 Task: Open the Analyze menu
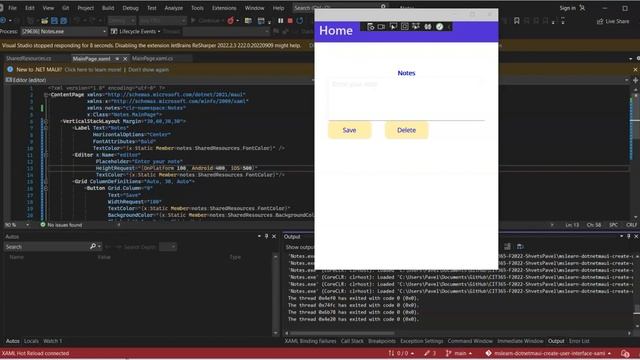[x=173, y=8]
